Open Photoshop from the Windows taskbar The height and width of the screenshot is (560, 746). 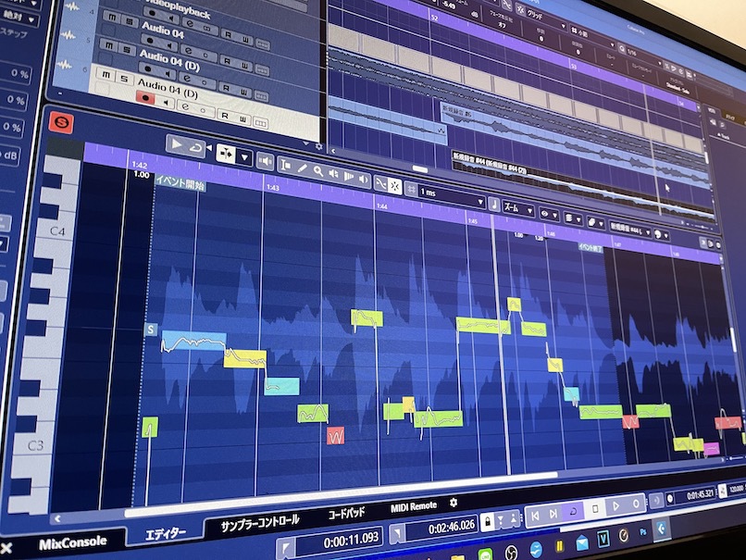(642, 532)
